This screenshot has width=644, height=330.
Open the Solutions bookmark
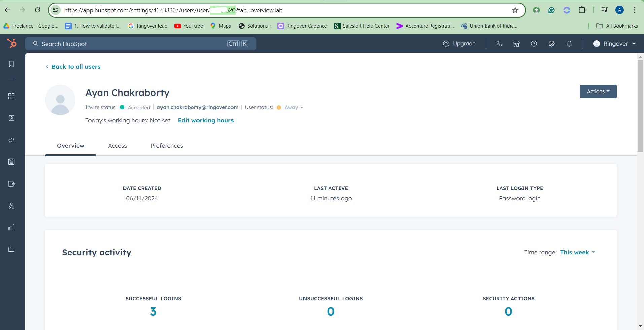click(254, 26)
